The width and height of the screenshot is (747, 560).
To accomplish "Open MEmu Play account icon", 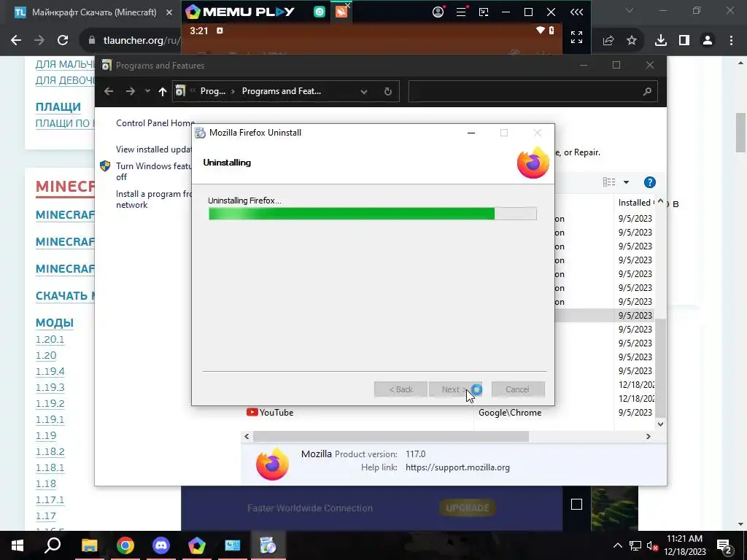I will coord(438,12).
